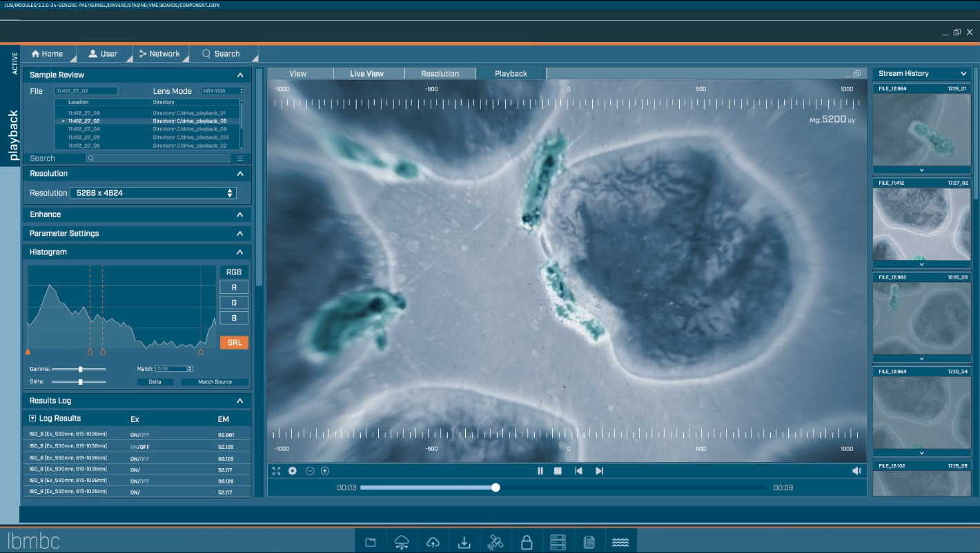Switch to the Playback tab
980x553 pixels.
tap(511, 74)
